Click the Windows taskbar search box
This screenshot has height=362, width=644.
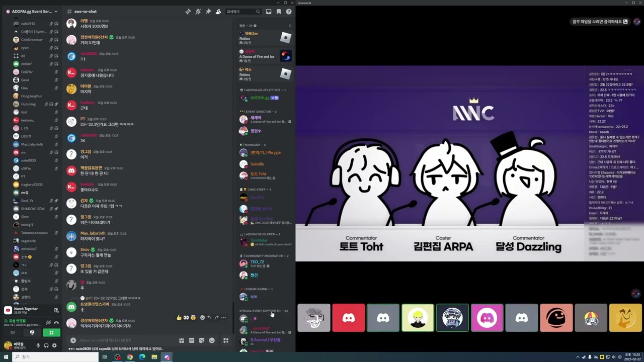54,357
